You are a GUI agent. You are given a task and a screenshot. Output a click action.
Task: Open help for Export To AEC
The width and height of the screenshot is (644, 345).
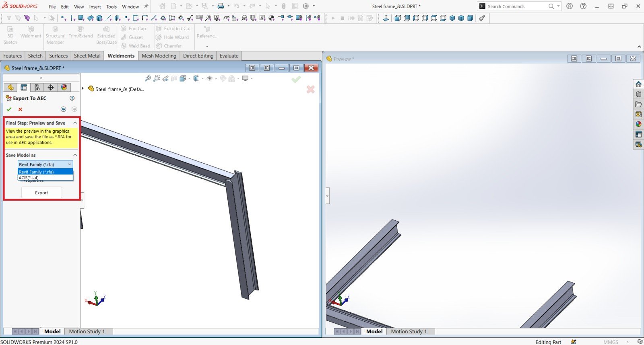tap(72, 98)
